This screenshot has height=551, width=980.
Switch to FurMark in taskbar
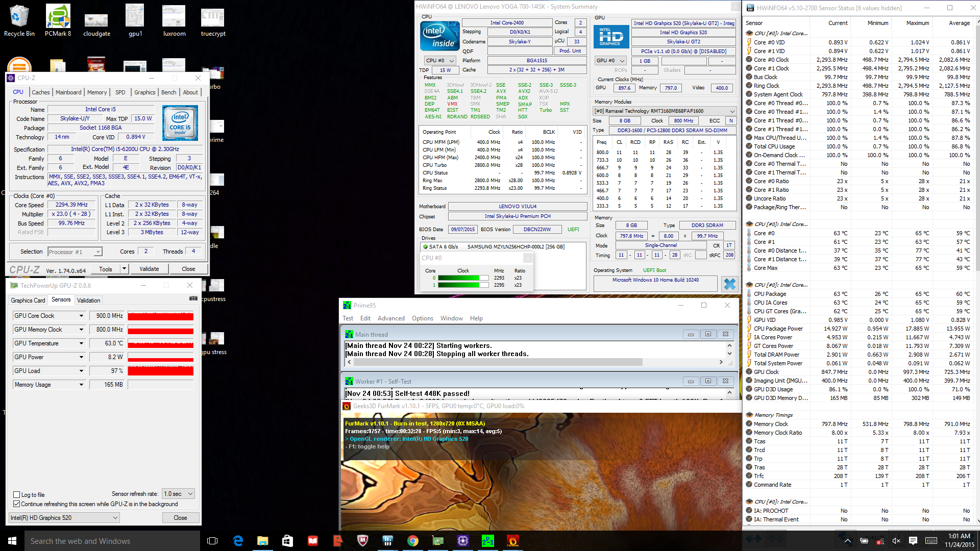click(x=512, y=541)
